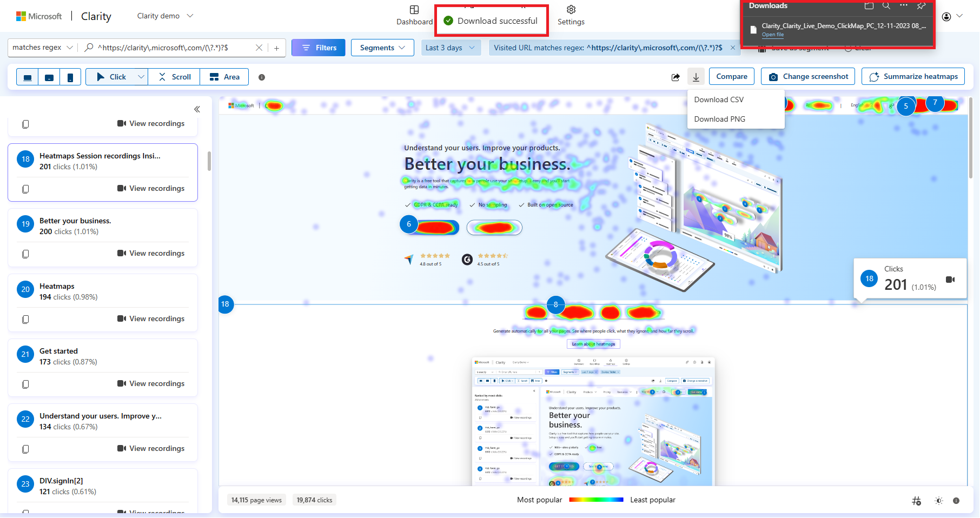Pin the Downloads panel
This screenshot has width=980, height=518.
tap(921, 6)
